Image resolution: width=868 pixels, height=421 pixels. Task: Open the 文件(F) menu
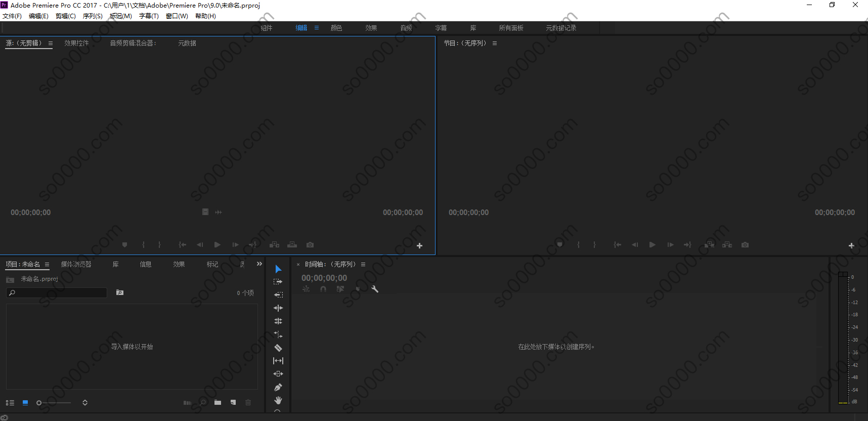point(12,16)
